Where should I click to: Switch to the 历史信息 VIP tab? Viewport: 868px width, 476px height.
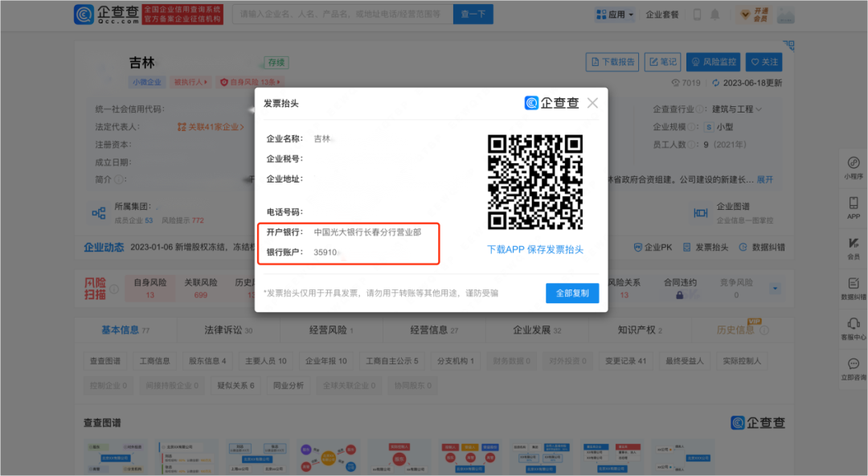click(x=742, y=330)
